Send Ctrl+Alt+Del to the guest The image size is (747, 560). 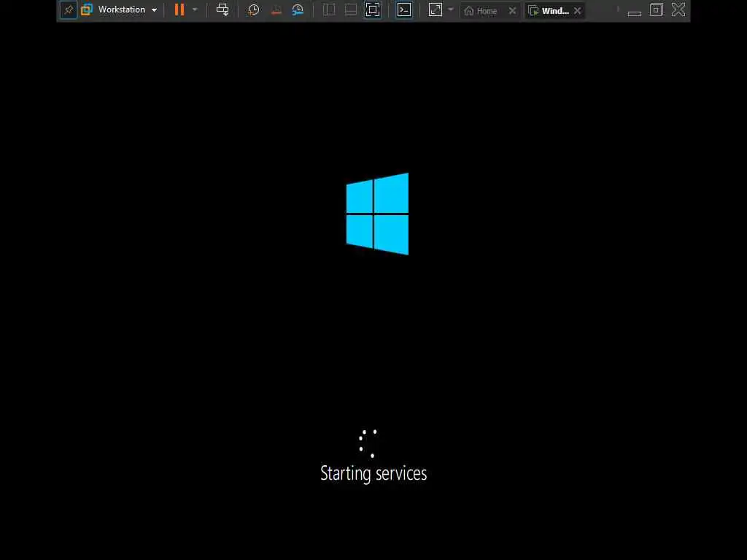(222, 9)
